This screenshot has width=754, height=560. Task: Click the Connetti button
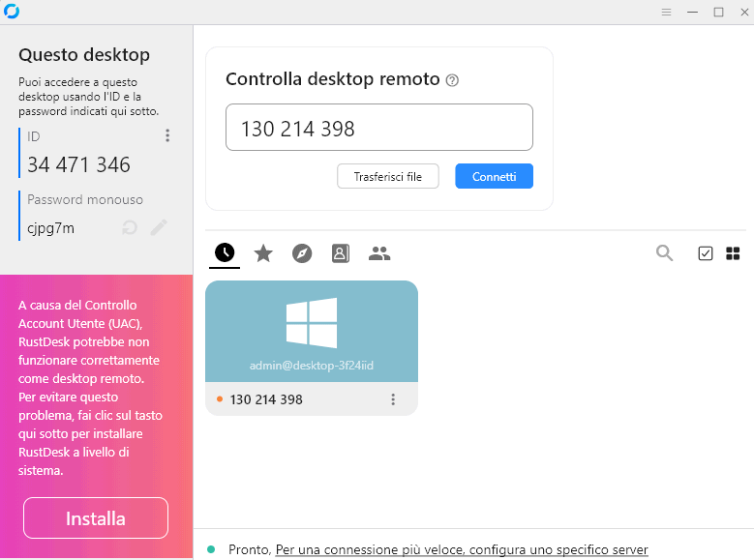click(494, 176)
